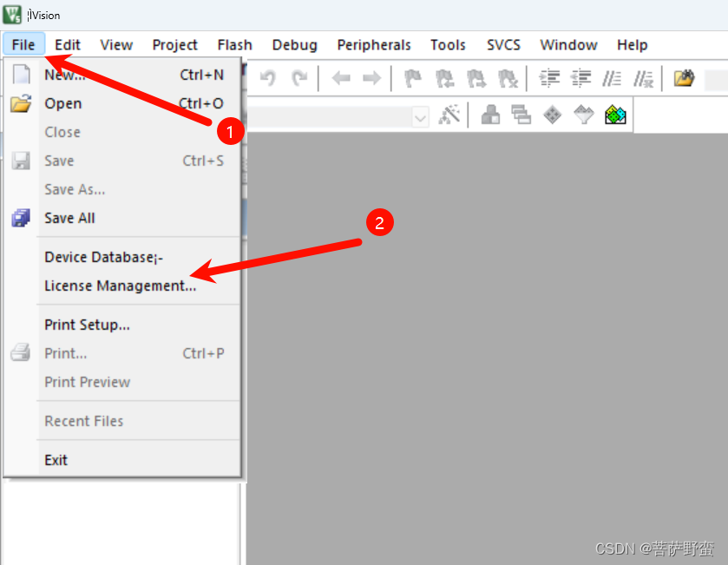Click the Print Preview menu entry
The width and height of the screenshot is (728, 565).
point(122,382)
